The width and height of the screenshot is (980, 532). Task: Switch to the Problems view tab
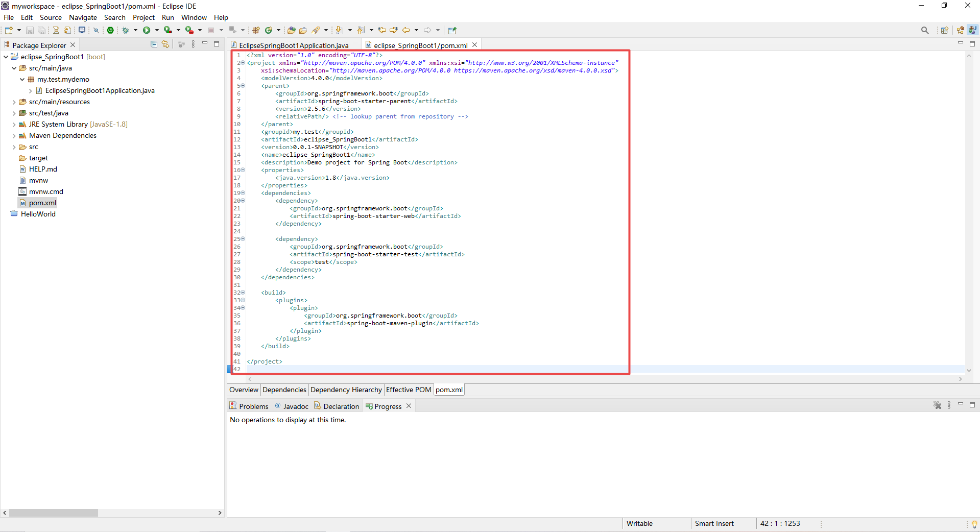[249, 406]
